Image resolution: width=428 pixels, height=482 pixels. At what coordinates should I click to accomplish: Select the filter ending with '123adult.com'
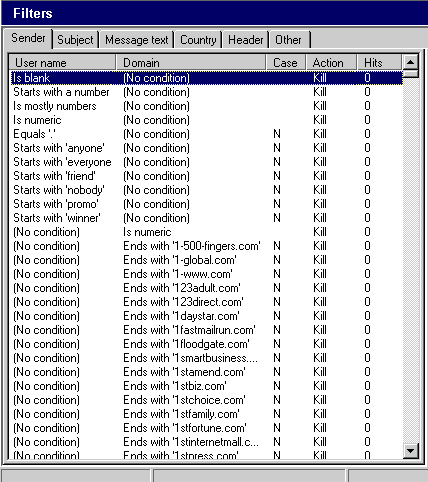[x=206, y=288]
